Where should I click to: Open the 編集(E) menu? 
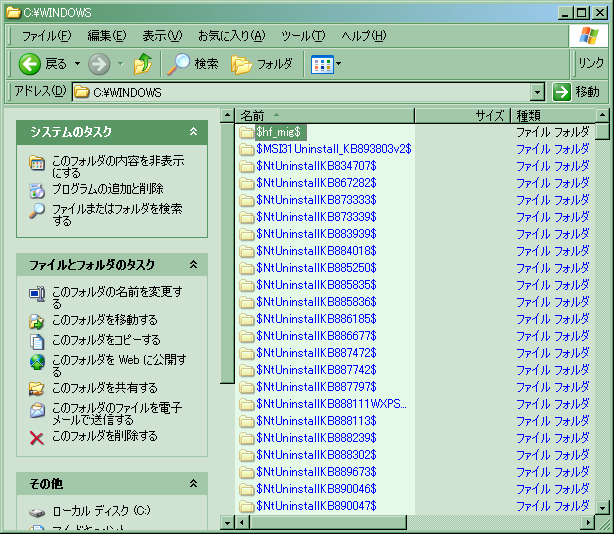click(107, 36)
